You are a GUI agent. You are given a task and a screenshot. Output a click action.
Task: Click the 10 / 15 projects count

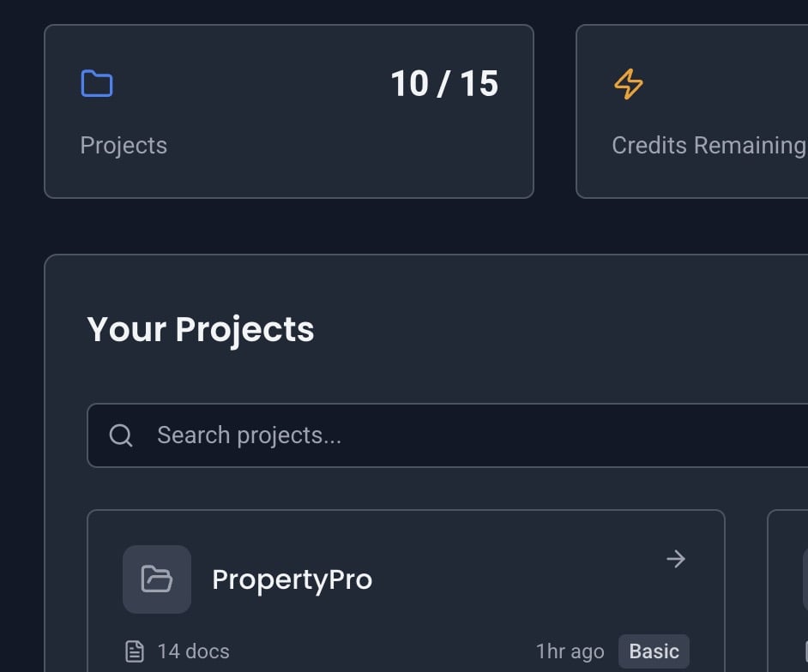pyautogui.click(x=444, y=84)
